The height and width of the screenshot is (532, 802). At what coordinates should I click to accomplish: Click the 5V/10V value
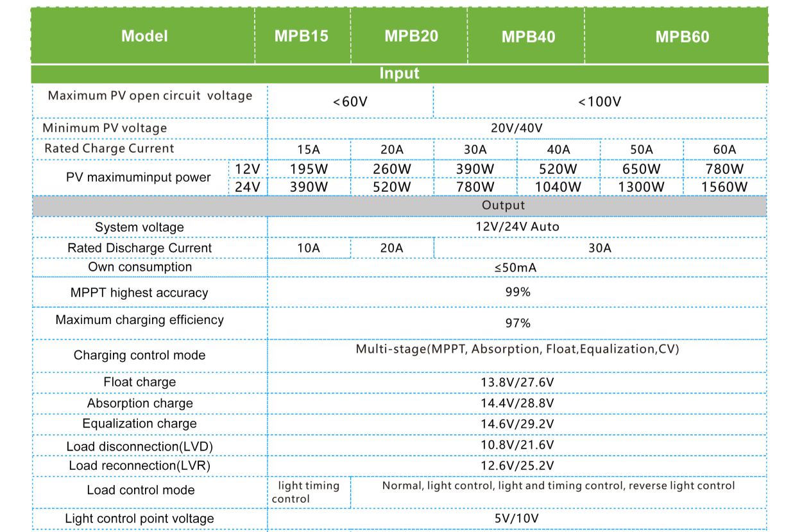(x=517, y=519)
